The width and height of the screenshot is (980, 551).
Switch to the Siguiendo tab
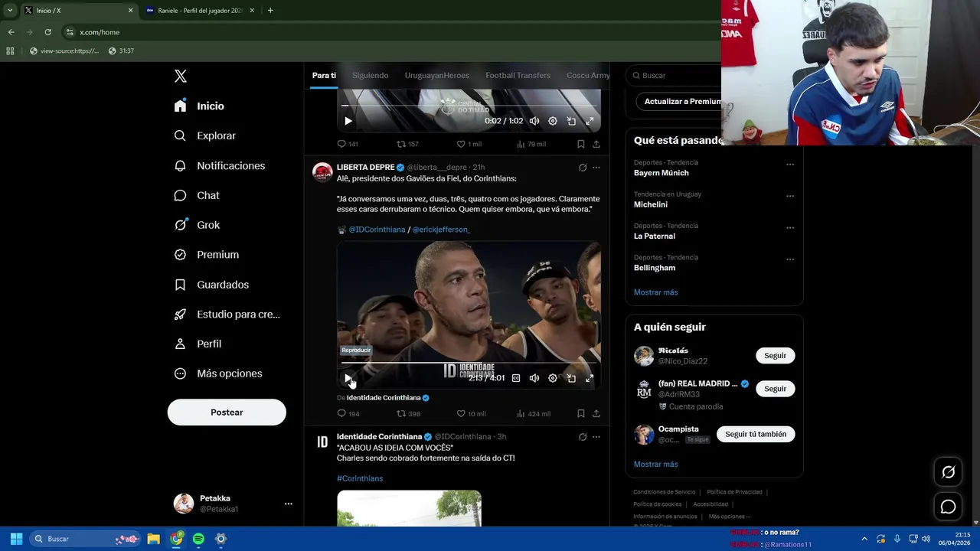pos(370,75)
